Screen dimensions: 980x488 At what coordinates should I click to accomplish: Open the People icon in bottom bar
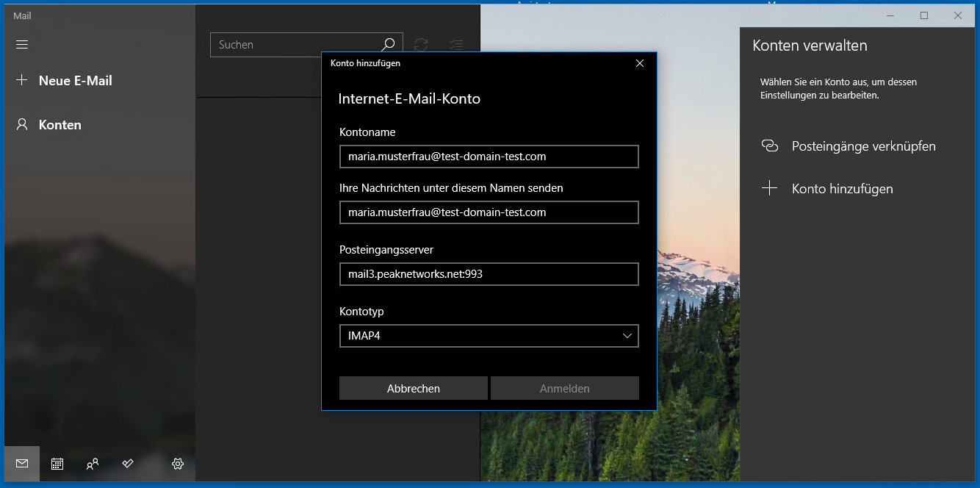(92, 464)
